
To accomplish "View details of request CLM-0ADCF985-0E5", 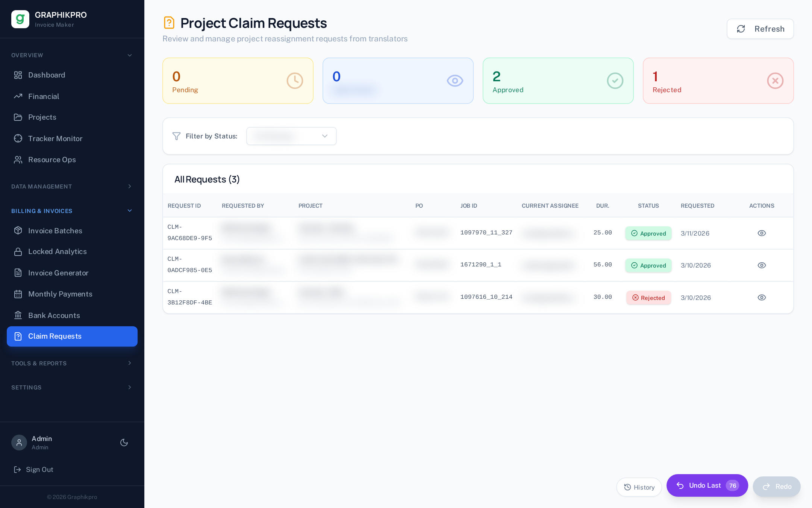I will (x=762, y=265).
